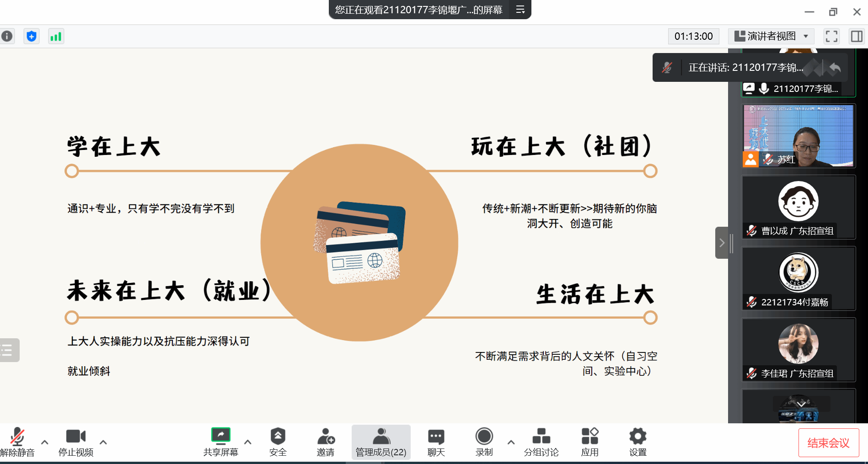Viewport: 868px width, 464px height.
Task: Expand audio options arrow beside 解除静音
Action: (x=45, y=442)
